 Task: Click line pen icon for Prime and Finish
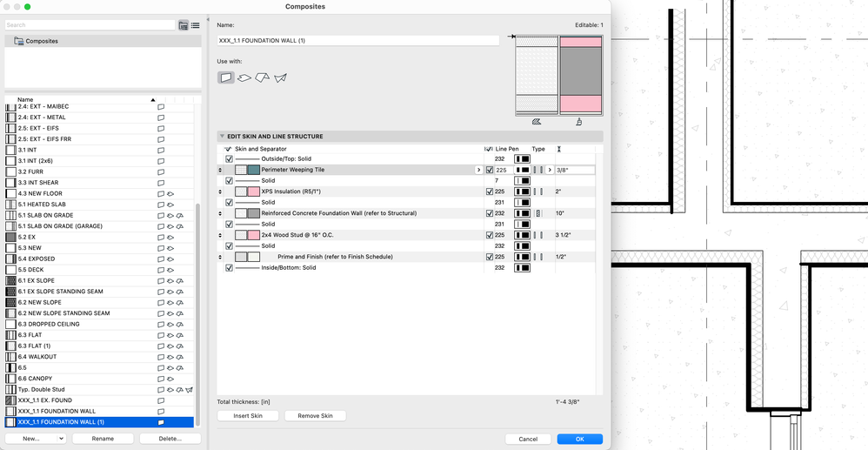click(x=522, y=257)
